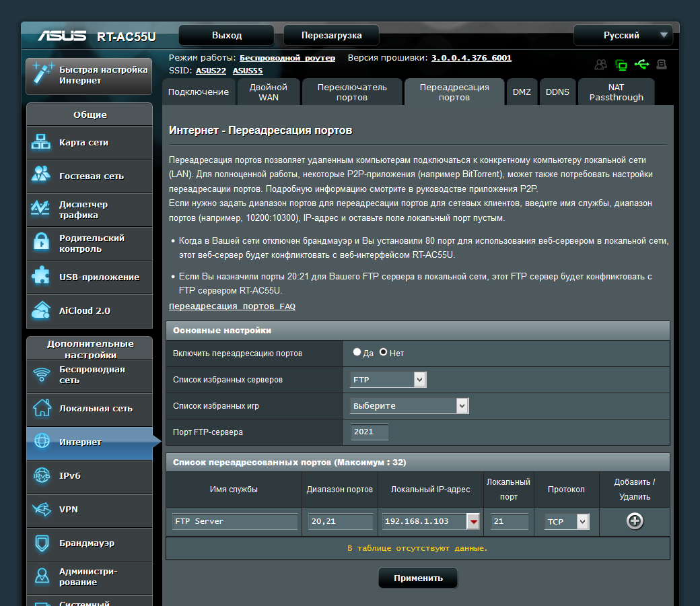This screenshot has height=606, width=700.
Task: Click the add port forwarding plus icon
Action: (x=634, y=521)
